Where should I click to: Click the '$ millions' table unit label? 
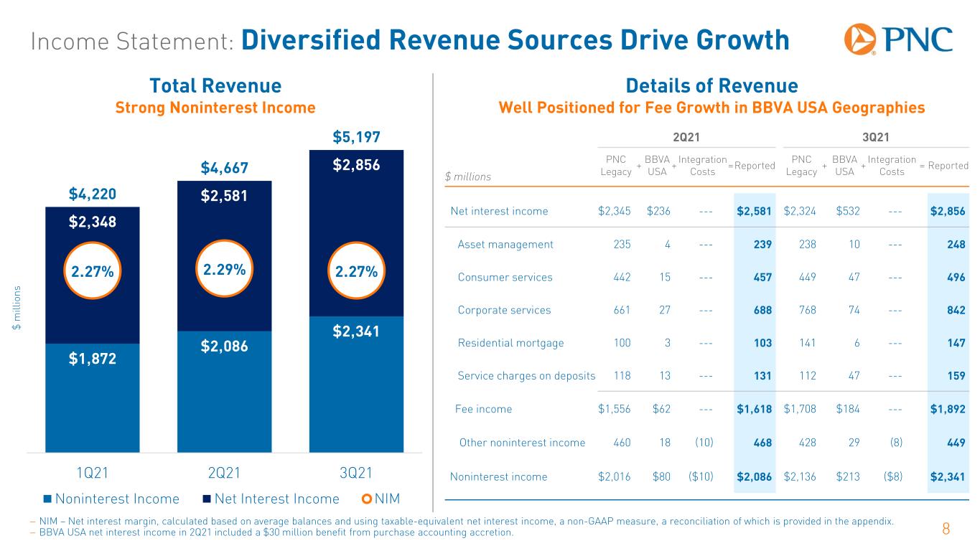click(x=470, y=176)
